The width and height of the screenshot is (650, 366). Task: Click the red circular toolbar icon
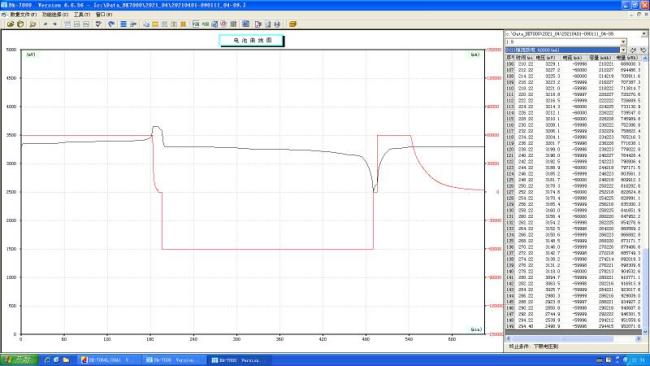tap(223, 24)
